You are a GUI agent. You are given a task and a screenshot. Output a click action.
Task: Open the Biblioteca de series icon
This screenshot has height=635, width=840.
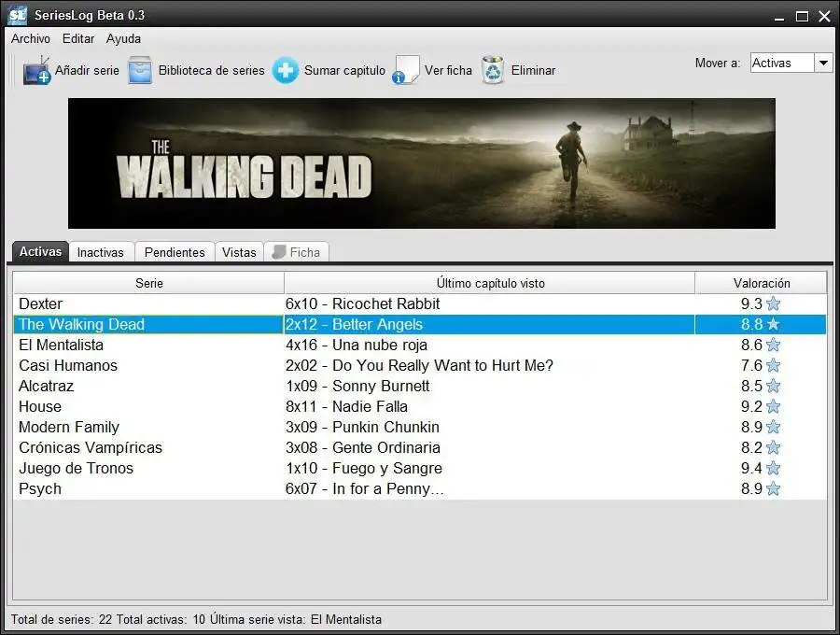(x=140, y=70)
